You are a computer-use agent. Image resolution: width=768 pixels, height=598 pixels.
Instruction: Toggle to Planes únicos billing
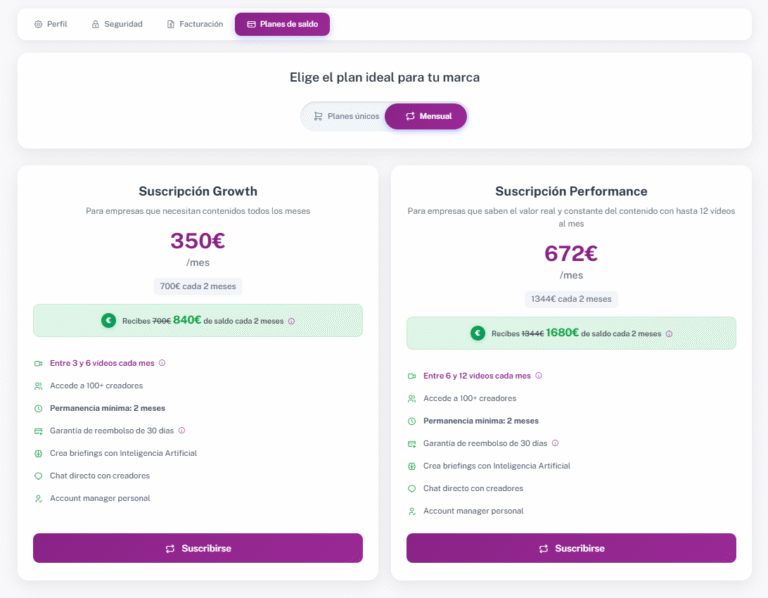point(346,116)
